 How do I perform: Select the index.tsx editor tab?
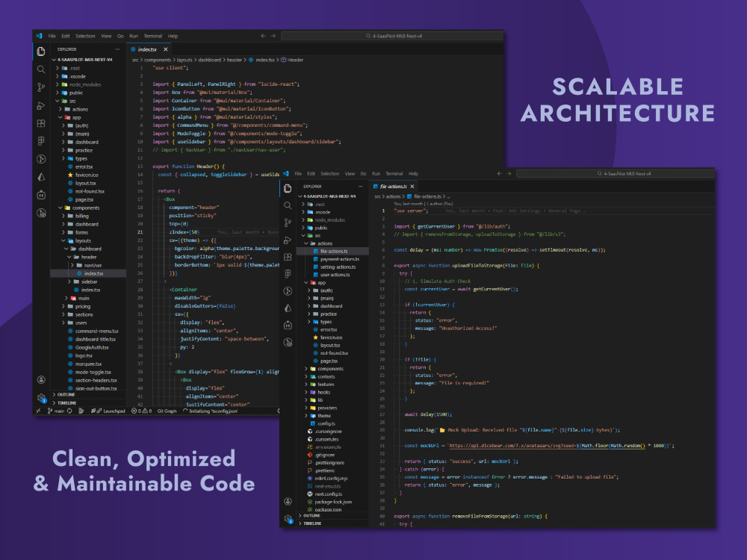point(147,49)
